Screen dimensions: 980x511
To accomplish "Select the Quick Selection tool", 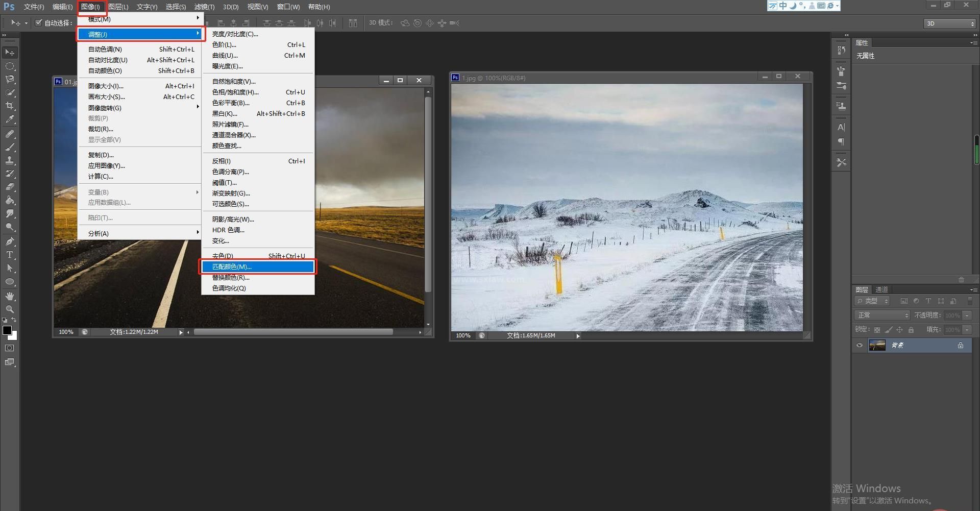I will pos(10,93).
